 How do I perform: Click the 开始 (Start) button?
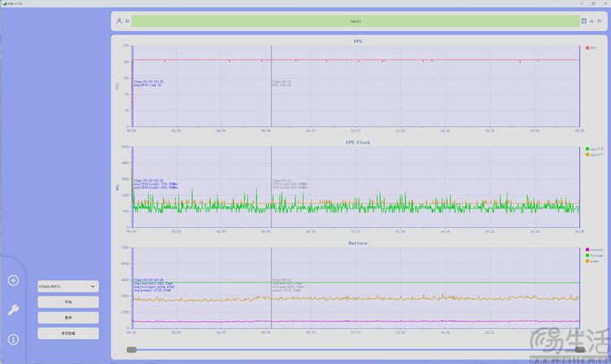68,302
